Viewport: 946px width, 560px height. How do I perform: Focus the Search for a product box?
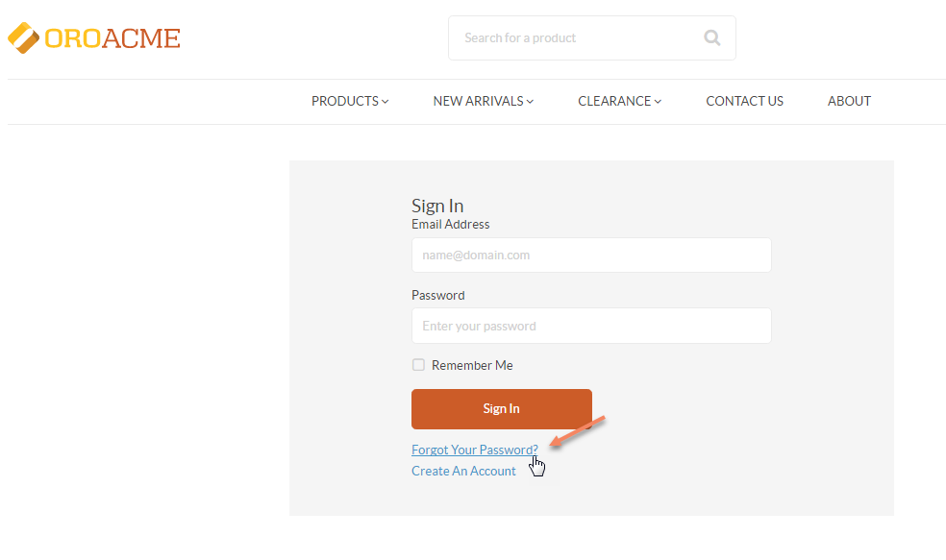[592, 38]
